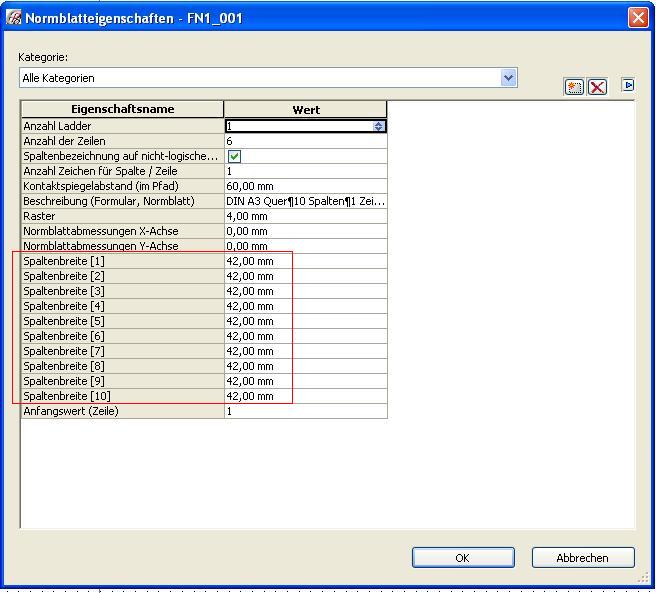Click the Anzahl Ladder spinner arrows

click(378, 126)
